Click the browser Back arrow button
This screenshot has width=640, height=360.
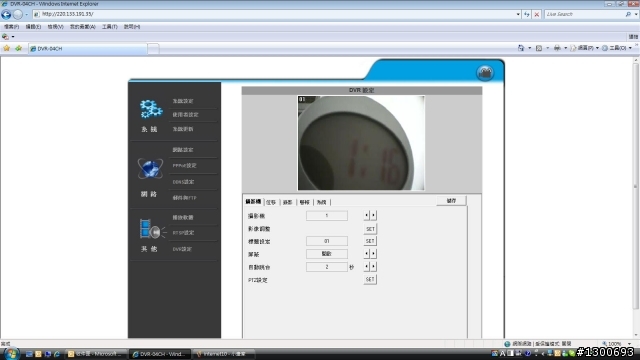pos(6,14)
